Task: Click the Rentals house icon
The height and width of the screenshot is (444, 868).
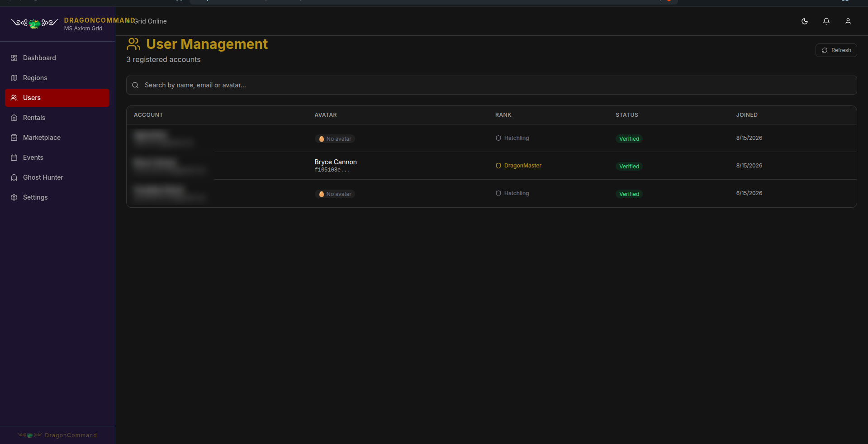Action: pyautogui.click(x=14, y=118)
